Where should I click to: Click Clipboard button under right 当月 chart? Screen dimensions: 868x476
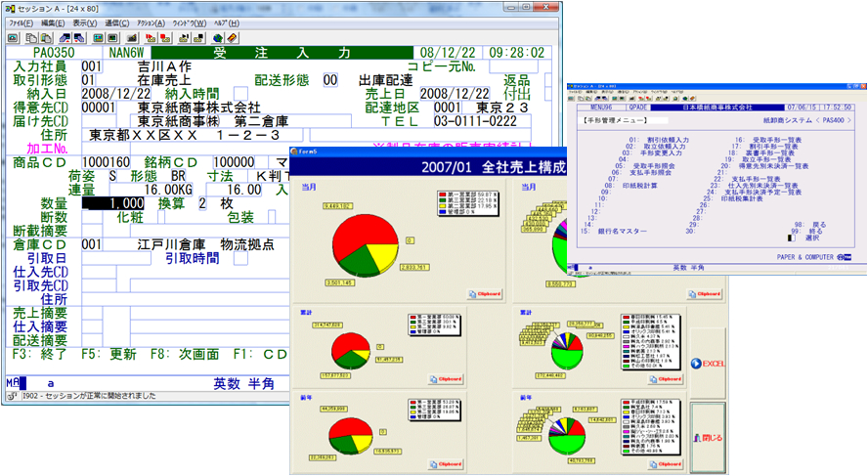coord(705,294)
